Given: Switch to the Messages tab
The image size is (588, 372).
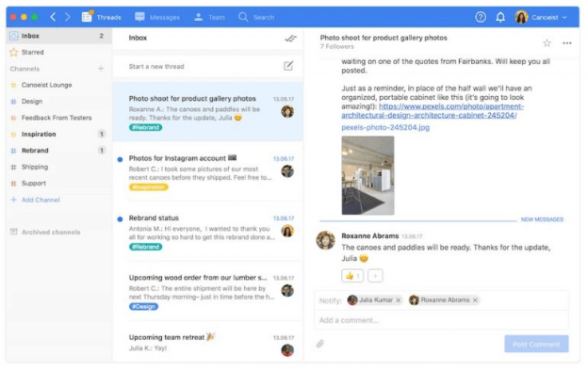Looking at the screenshot, I should [157, 17].
